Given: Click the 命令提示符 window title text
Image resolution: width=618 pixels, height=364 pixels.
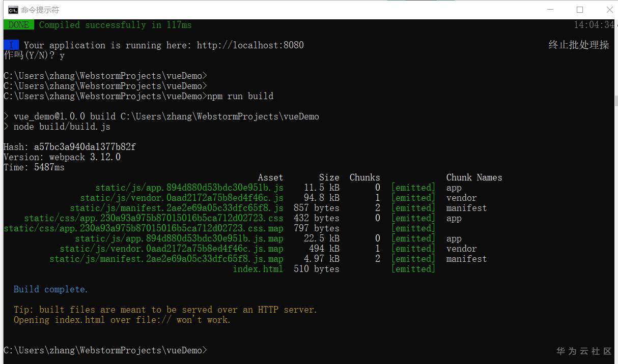Looking at the screenshot, I should pyautogui.click(x=39, y=9).
